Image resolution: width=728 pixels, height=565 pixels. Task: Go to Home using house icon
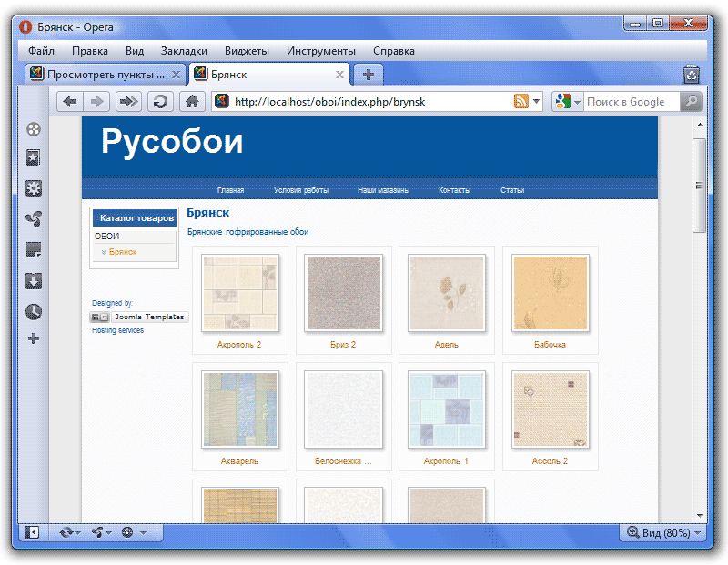click(190, 102)
